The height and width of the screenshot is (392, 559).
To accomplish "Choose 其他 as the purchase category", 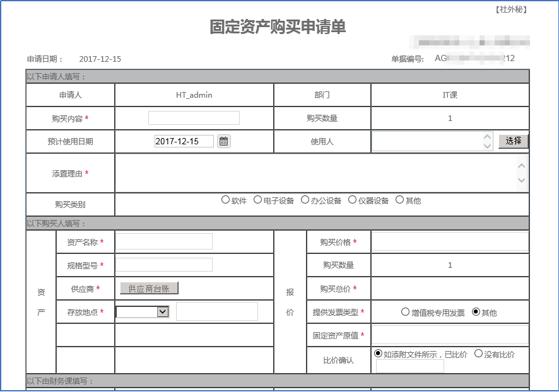I will 399,200.
